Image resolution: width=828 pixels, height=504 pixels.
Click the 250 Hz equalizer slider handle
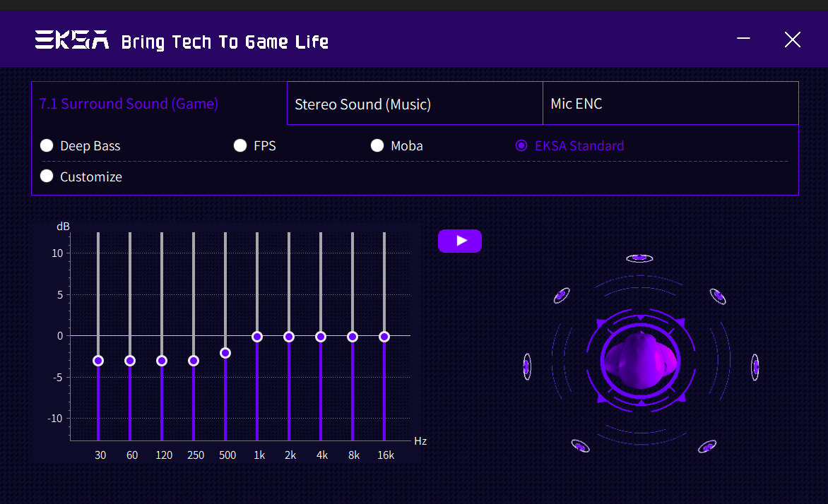pyautogui.click(x=194, y=361)
